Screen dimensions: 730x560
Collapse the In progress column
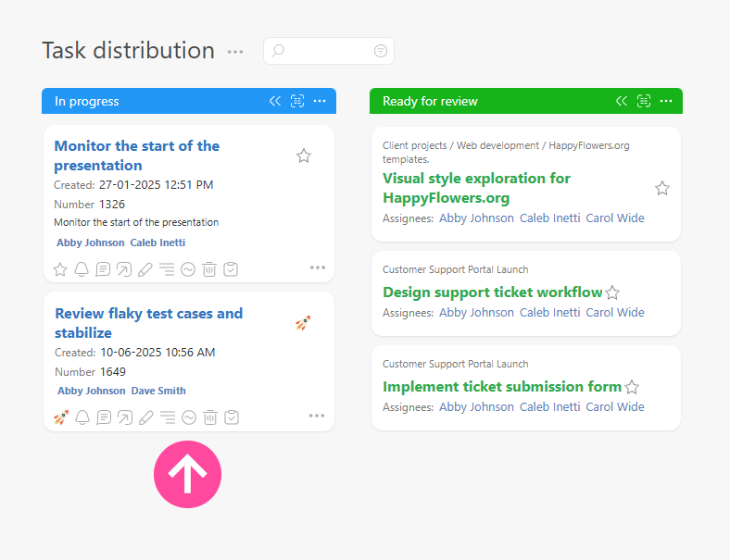pos(275,101)
